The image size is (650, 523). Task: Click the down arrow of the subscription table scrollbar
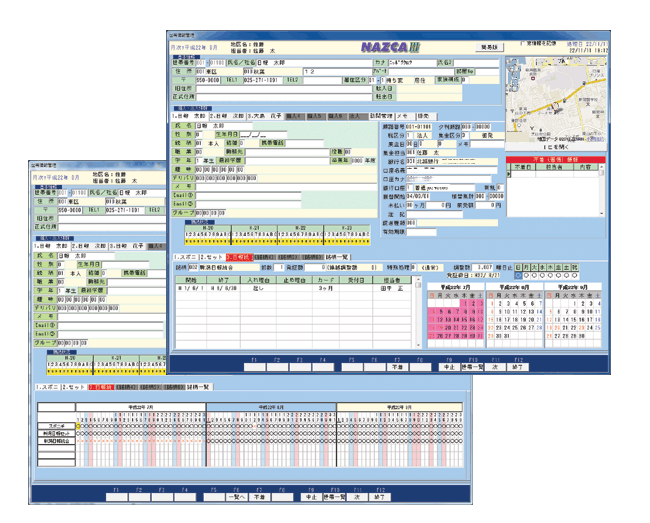(x=418, y=345)
